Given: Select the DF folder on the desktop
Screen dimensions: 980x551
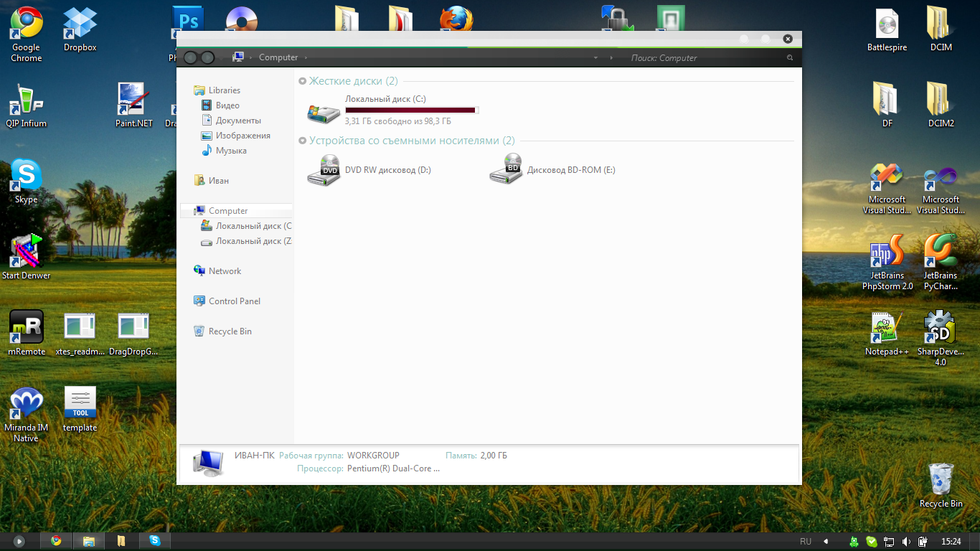Looking at the screenshot, I should pos(887,105).
